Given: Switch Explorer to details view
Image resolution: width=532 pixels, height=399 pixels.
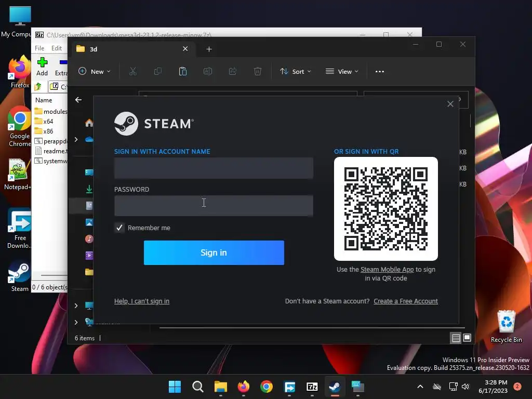Looking at the screenshot, I should (456, 338).
